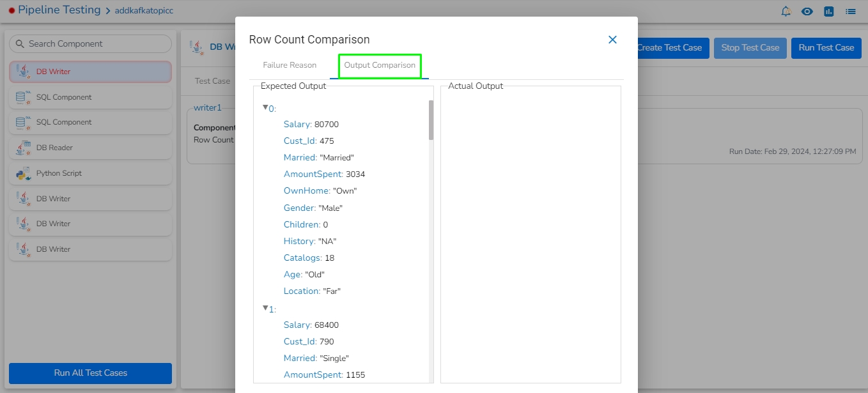Click the search magnifier icon in sidebar
Screen dimensions: 868x393
pyautogui.click(x=20, y=44)
